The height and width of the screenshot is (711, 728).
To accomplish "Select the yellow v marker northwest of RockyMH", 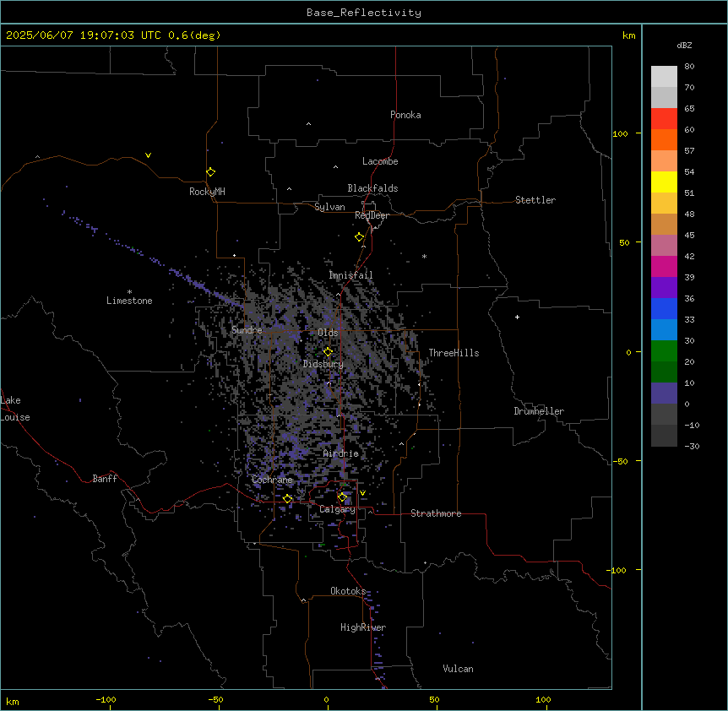I will point(148,155).
